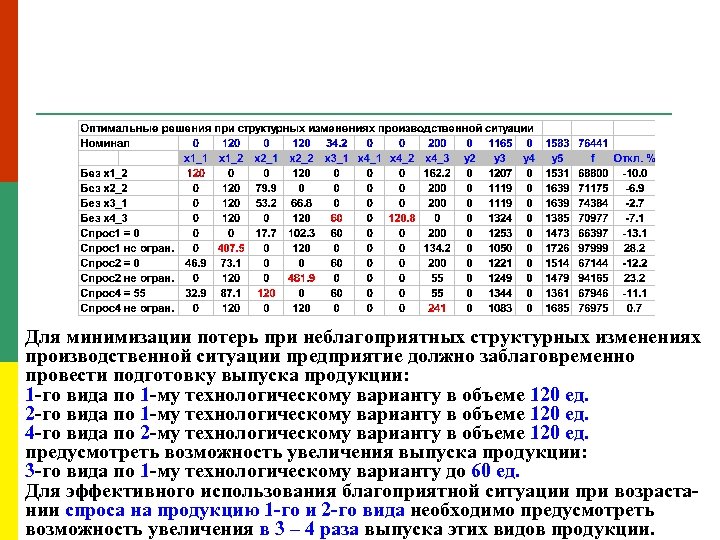Select the 'Без x2_2' row label
720x540 pixels.
[104, 188]
